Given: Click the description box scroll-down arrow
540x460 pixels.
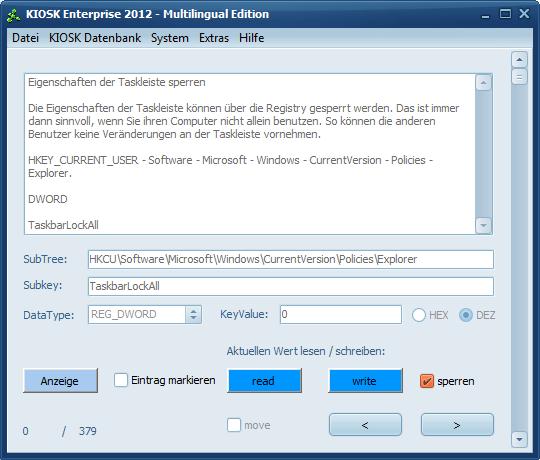Looking at the screenshot, I should pyautogui.click(x=484, y=226).
